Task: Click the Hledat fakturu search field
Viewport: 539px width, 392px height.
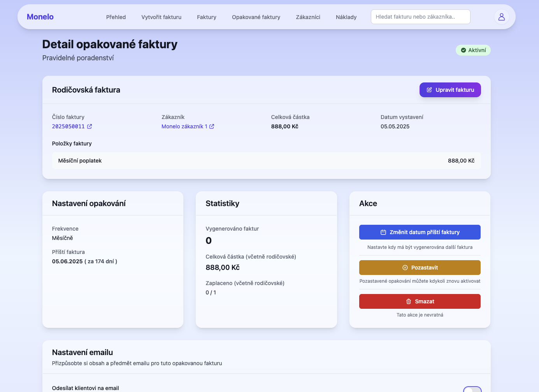Action: 420,16
